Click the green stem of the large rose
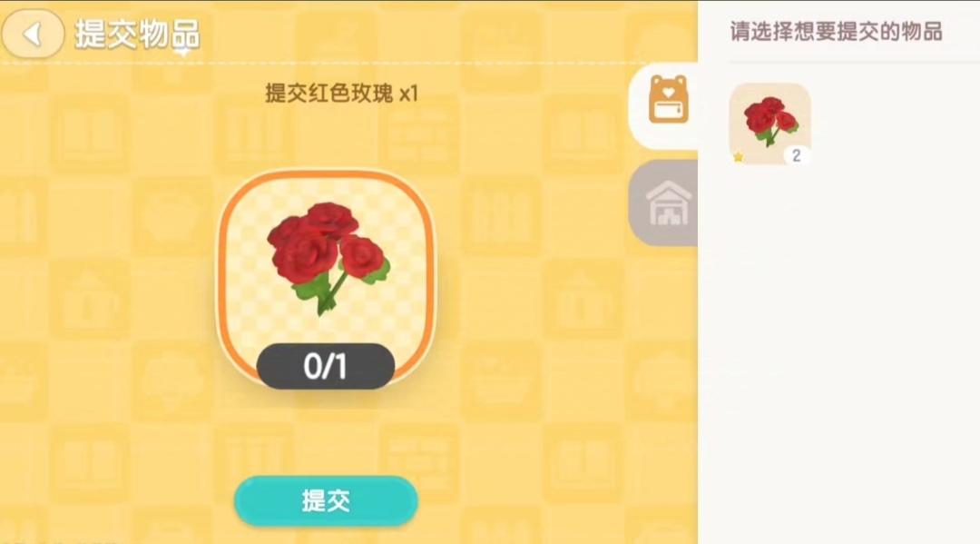 [331, 294]
